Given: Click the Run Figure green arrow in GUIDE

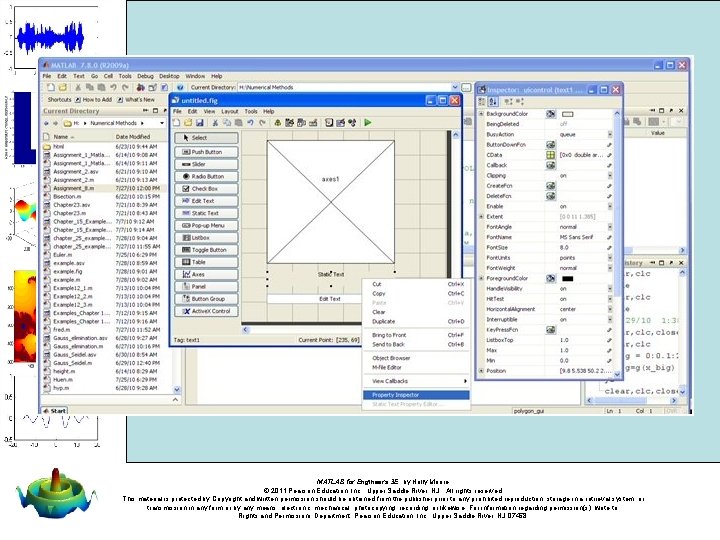Looking at the screenshot, I should [368, 123].
